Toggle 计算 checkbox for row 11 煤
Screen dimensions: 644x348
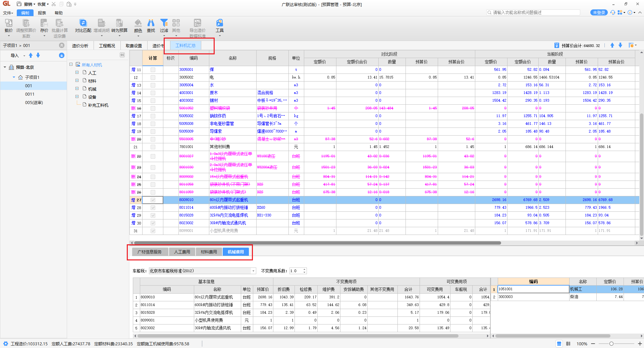153,70
